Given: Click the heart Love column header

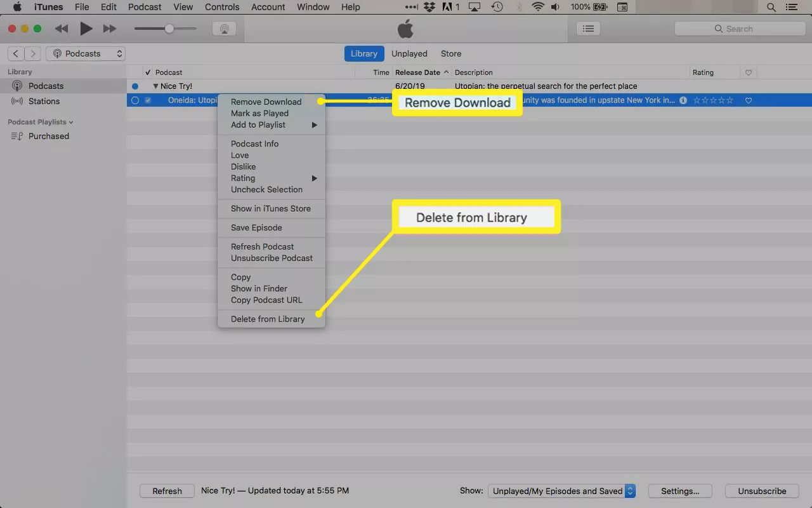Looking at the screenshot, I should (749, 72).
